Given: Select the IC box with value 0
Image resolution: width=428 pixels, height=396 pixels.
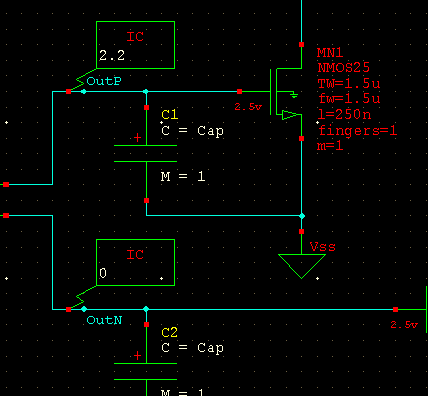Looking at the screenshot, I should (135, 262).
